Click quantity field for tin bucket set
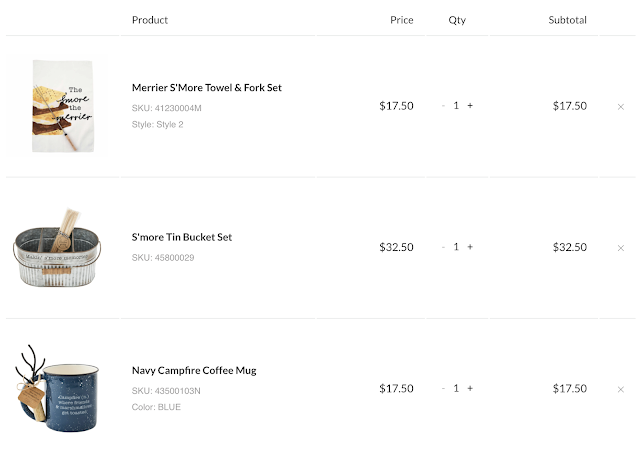The width and height of the screenshot is (640, 455). click(457, 247)
